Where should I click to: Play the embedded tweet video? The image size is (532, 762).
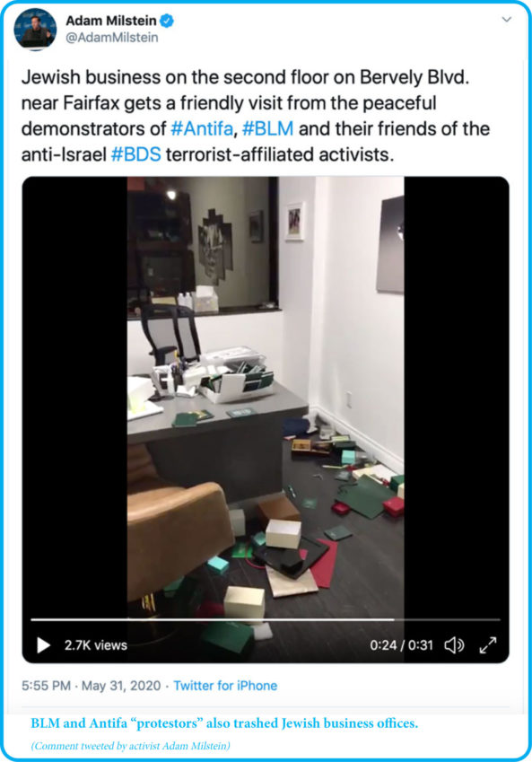pos(43,645)
